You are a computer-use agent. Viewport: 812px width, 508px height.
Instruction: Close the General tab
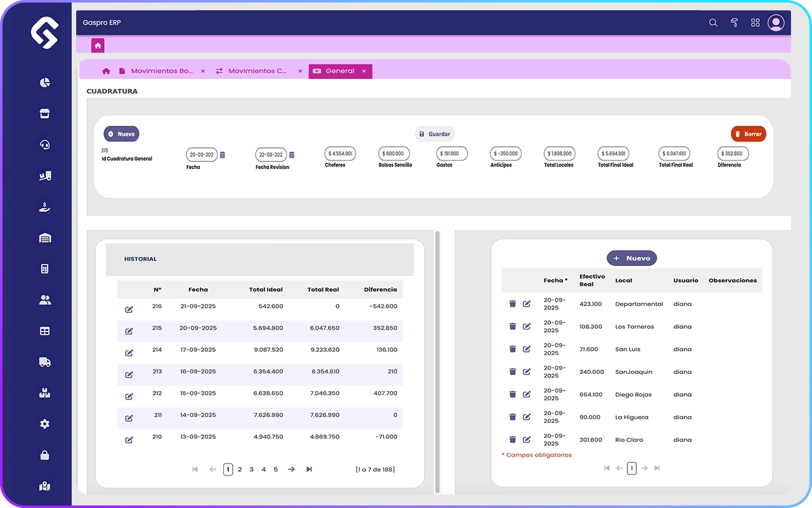(364, 71)
